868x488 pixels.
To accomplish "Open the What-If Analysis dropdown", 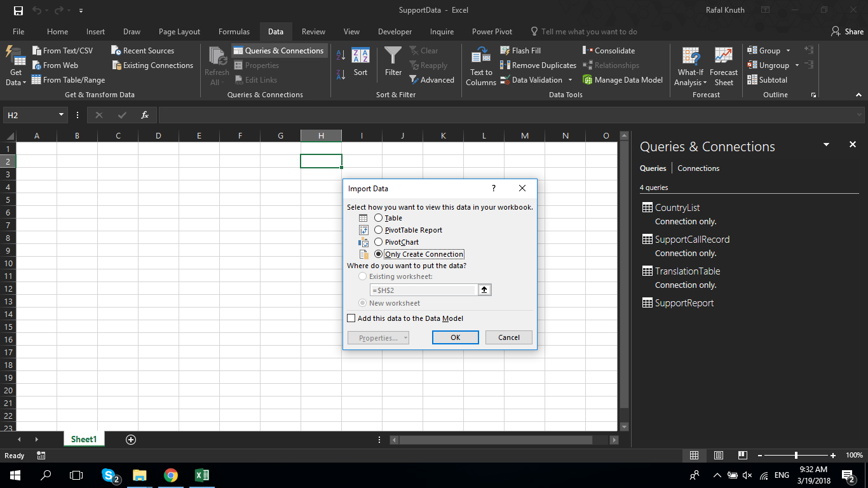I will 690,65.
